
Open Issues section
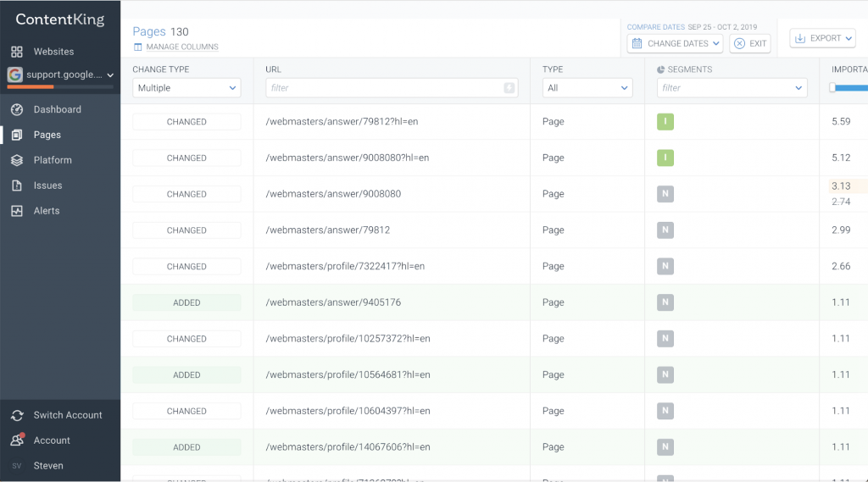[x=47, y=186]
